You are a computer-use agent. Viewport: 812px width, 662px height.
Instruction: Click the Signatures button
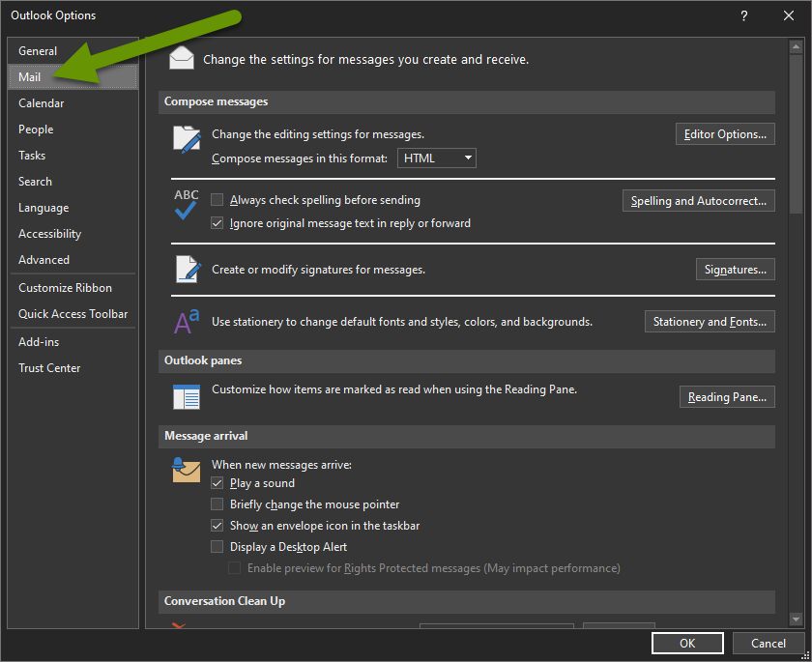tap(735, 269)
